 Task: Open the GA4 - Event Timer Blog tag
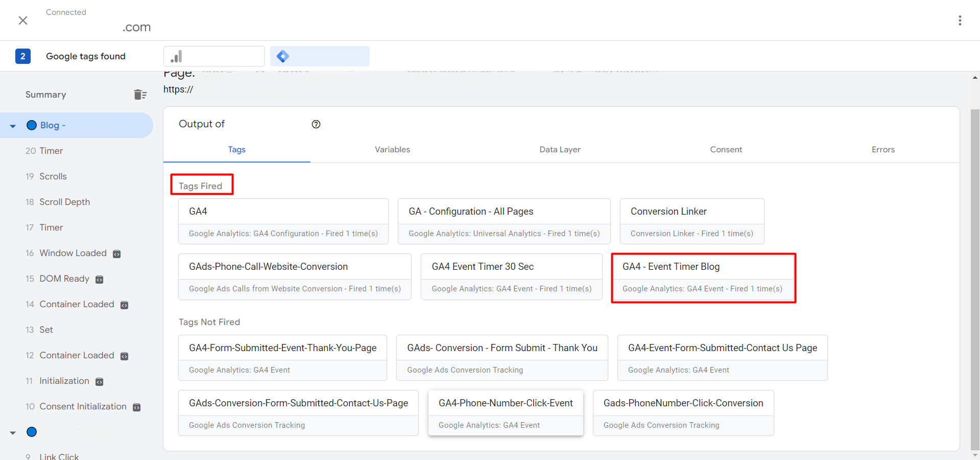[x=703, y=277]
